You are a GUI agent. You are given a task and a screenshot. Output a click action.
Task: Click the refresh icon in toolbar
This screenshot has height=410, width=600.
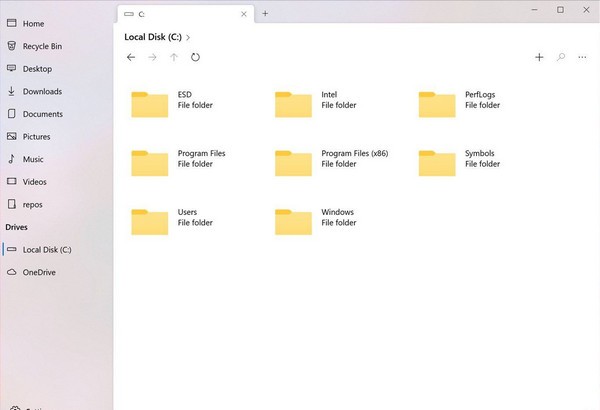point(195,57)
